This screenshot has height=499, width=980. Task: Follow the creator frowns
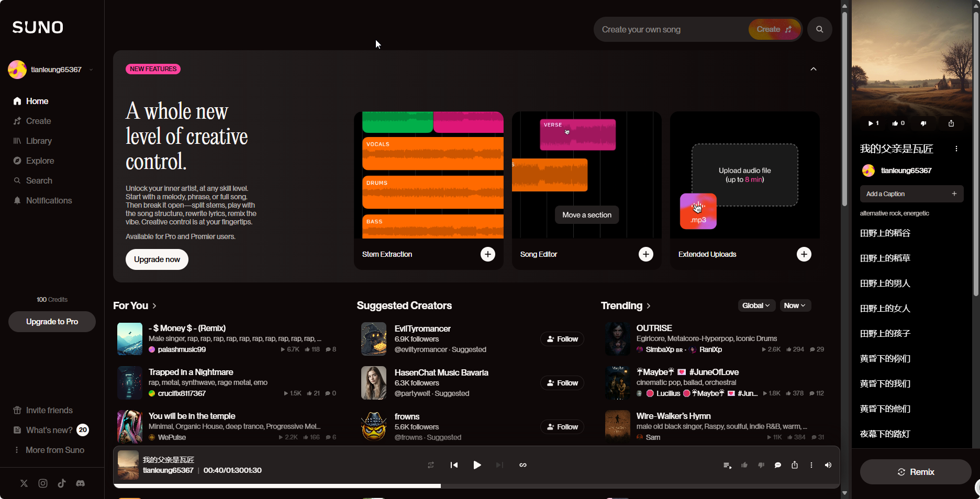[x=562, y=427]
